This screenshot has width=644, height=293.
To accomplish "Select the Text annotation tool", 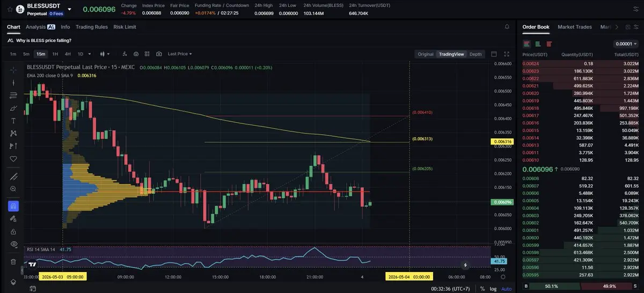I will [13, 120].
